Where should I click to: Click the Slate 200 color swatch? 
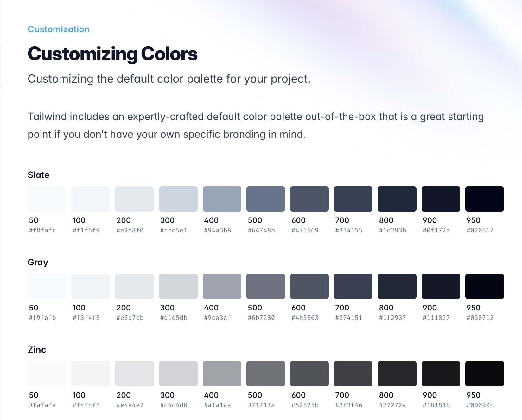(x=134, y=199)
